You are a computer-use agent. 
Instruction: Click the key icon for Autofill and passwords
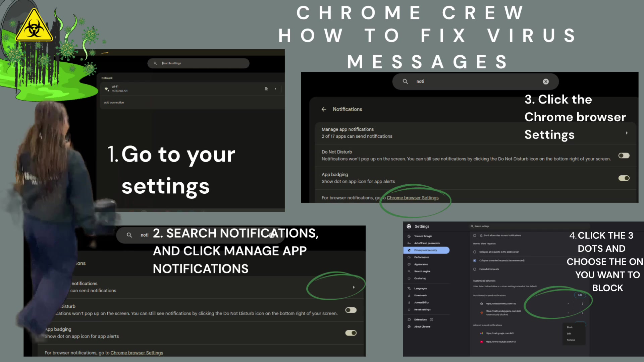click(x=409, y=243)
